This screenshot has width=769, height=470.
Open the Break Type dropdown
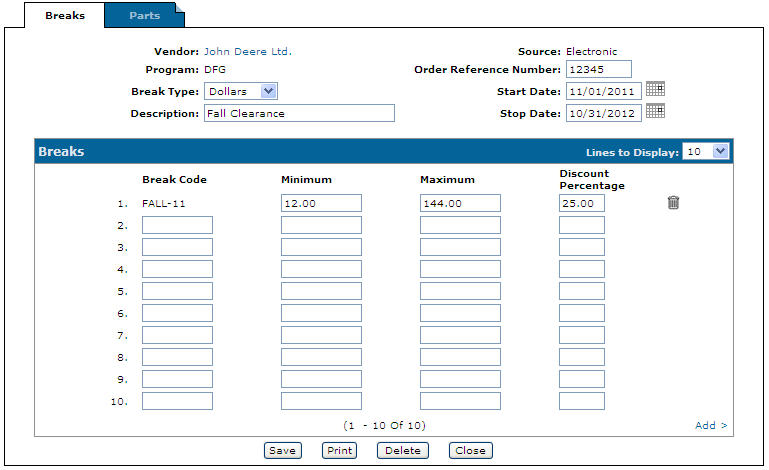point(241,91)
